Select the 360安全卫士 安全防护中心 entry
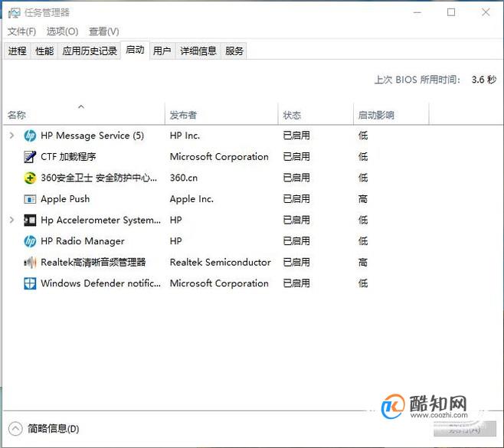 point(99,178)
